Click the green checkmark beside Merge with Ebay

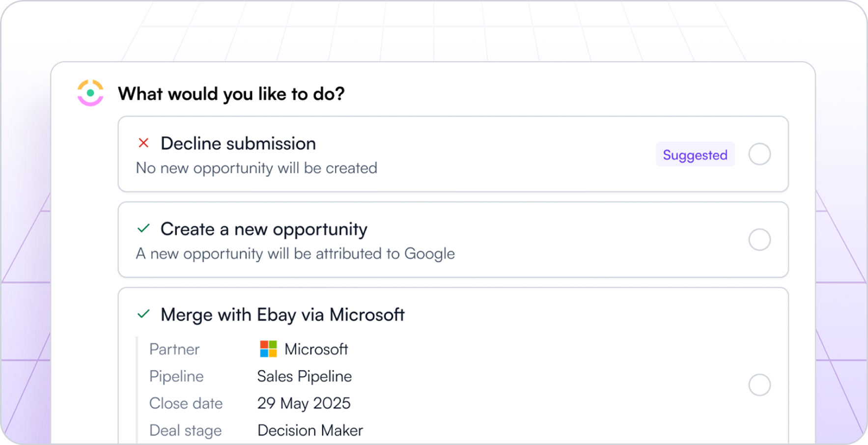click(143, 314)
